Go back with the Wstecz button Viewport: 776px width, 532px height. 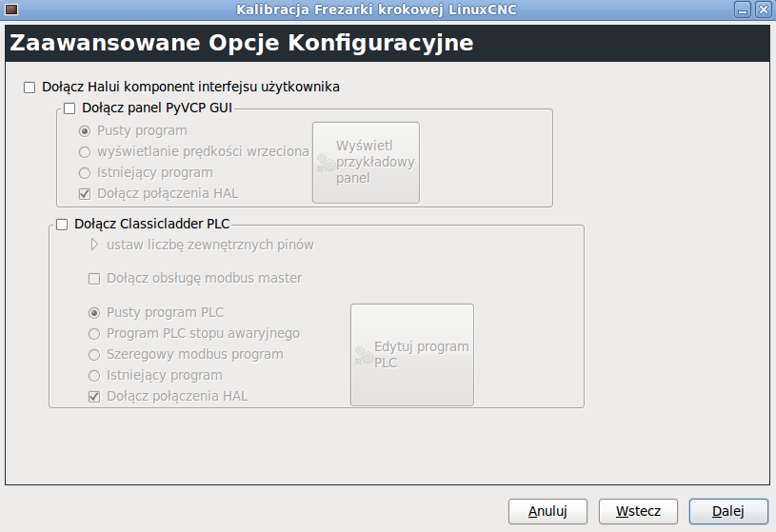[x=639, y=511]
